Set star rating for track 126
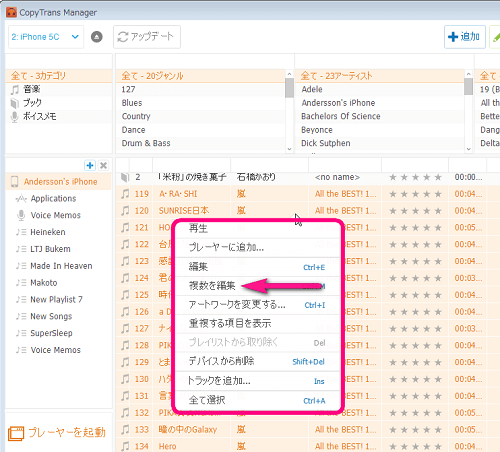Viewport: 500px width, 452px height. (x=416, y=312)
